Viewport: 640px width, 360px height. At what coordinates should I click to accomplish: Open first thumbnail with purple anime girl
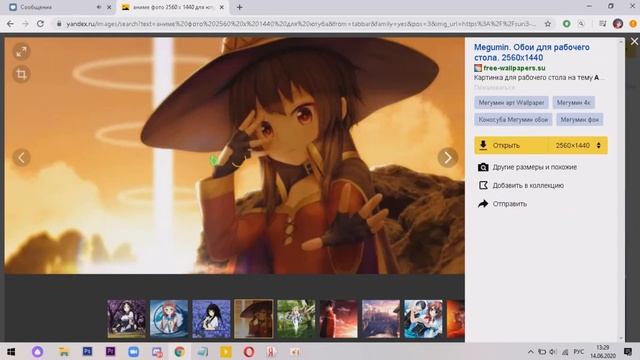(127, 319)
